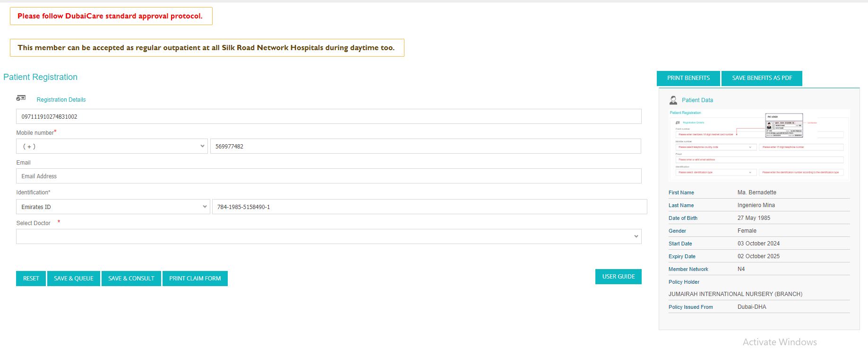The height and width of the screenshot is (349, 868).
Task: Click the date of birth 27 May 1985
Action: tap(754, 218)
